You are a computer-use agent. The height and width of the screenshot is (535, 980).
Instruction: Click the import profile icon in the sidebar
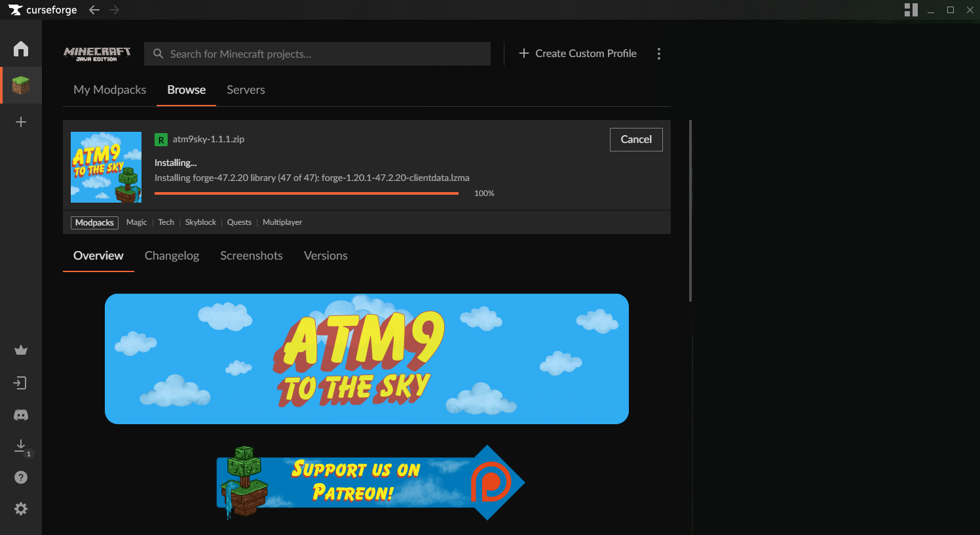point(20,382)
